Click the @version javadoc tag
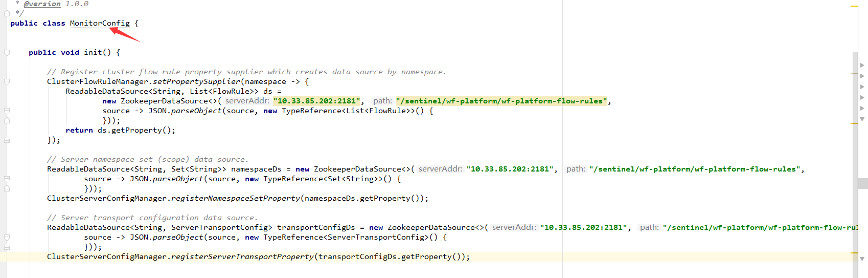This screenshot has width=868, height=278. coord(42,4)
